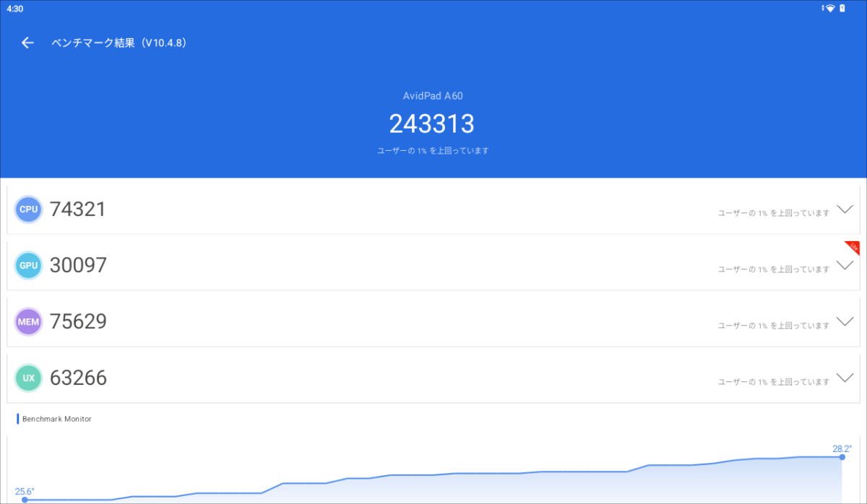This screenshot has height=504, width=867.
Task: Expand the MEM score details chevron
Action: pos(845,321)
